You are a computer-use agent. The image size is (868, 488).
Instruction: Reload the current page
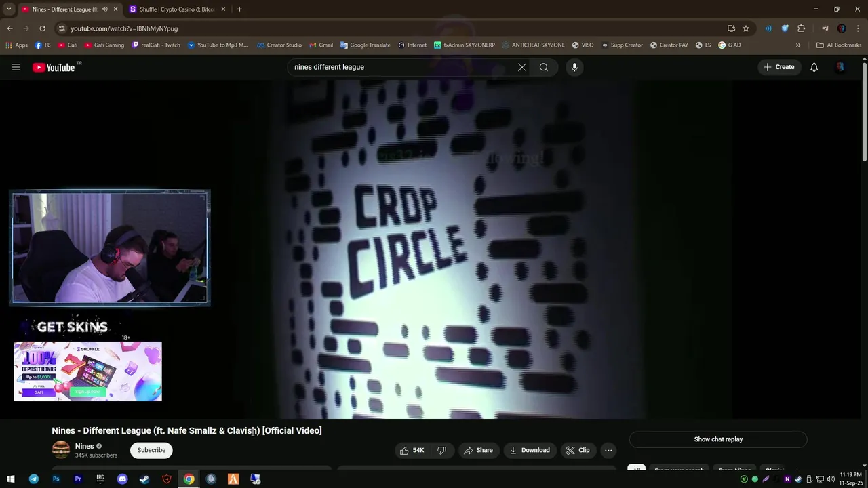(x=42, y=28)
